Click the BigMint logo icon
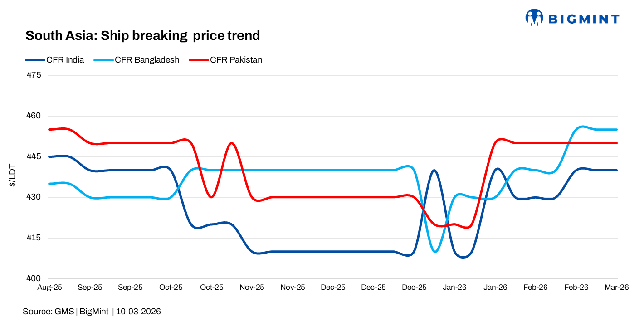 pos(534,18)
